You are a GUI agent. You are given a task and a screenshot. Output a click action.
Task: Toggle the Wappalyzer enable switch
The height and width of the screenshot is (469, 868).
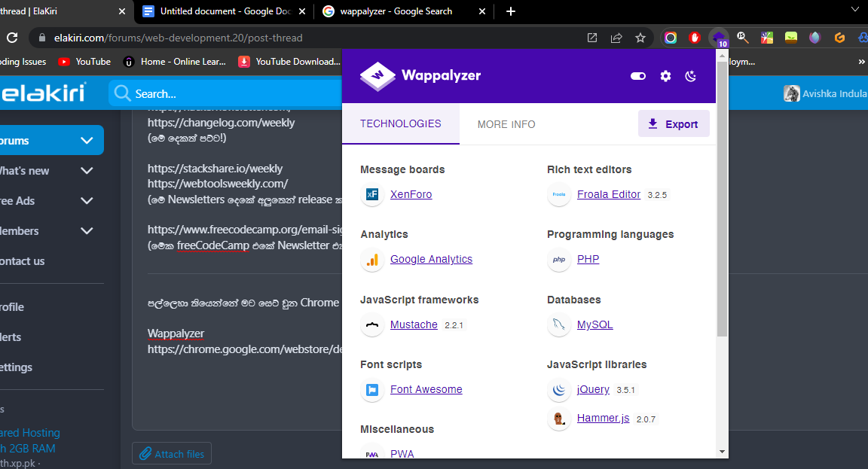[x=638, y=76]
